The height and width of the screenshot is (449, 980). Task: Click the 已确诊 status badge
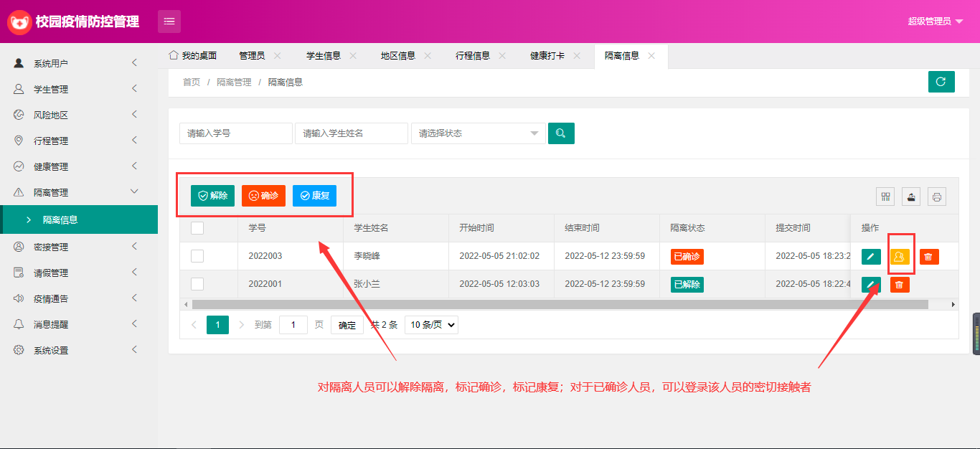(687, 257)
